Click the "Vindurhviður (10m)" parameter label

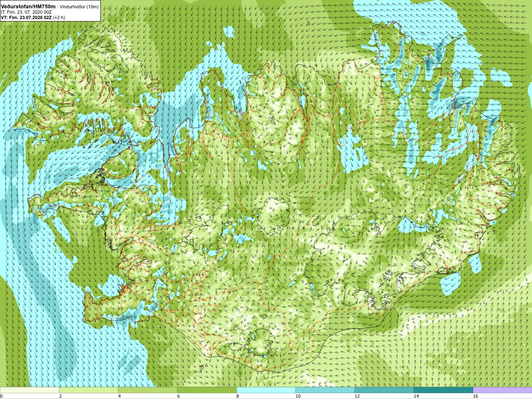pyautogui.click(x=79, y=7)
